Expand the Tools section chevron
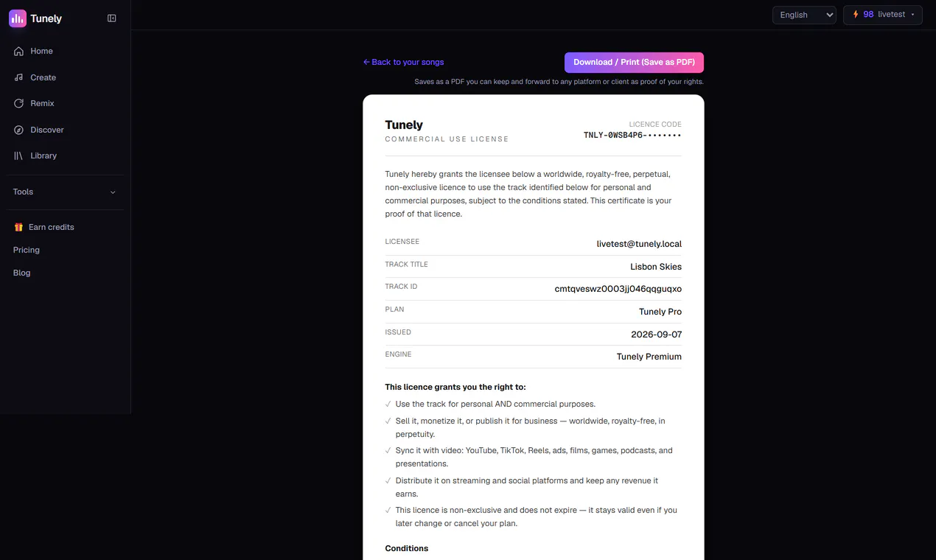 [x=113, y=192]
